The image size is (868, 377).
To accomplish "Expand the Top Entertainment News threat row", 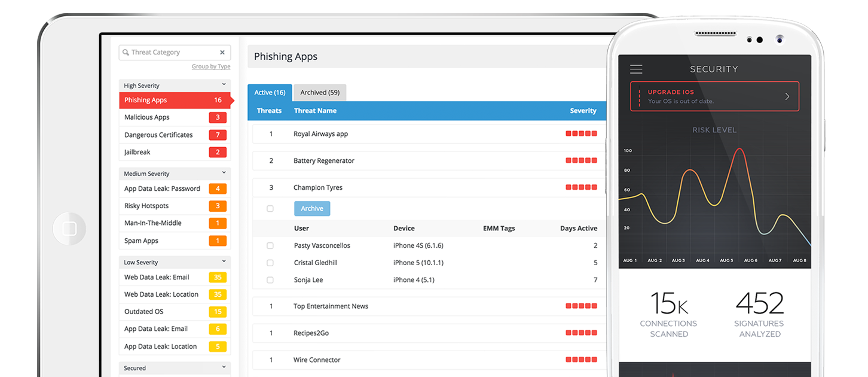I will point(429,306).
